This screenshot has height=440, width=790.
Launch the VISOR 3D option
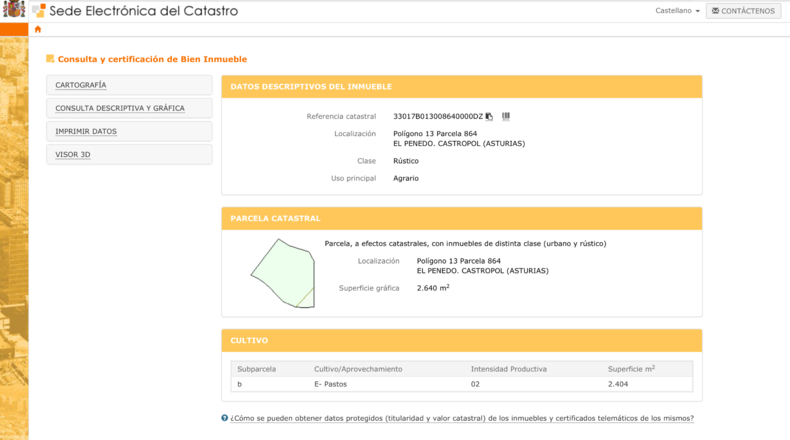click(129, 155)
